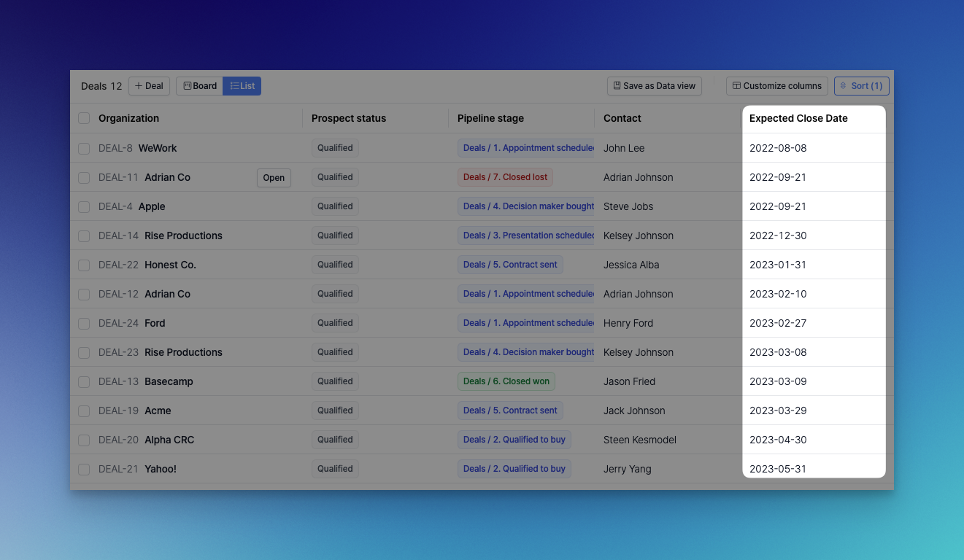
Task: Click the Pipeline stage column header
Action: click(x=490, y=118)
